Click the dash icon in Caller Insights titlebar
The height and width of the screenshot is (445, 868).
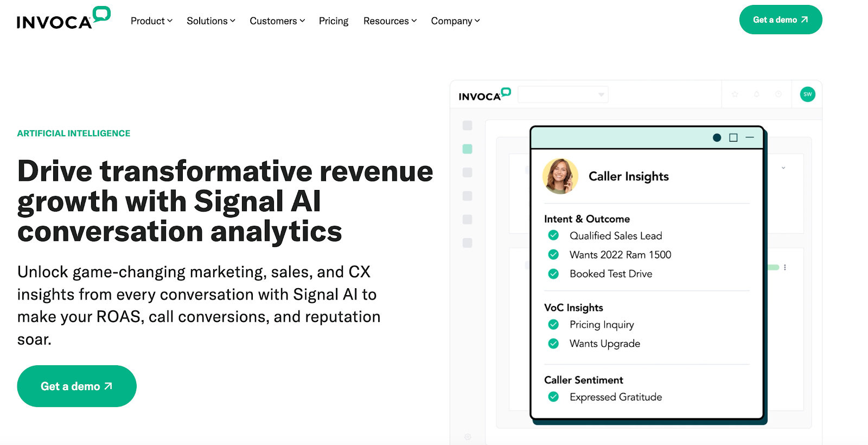[x=750, y=137]
